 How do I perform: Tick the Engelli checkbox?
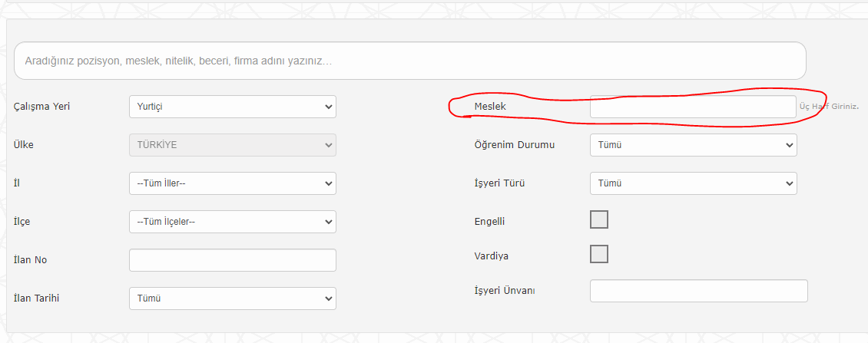click(599, 219)
